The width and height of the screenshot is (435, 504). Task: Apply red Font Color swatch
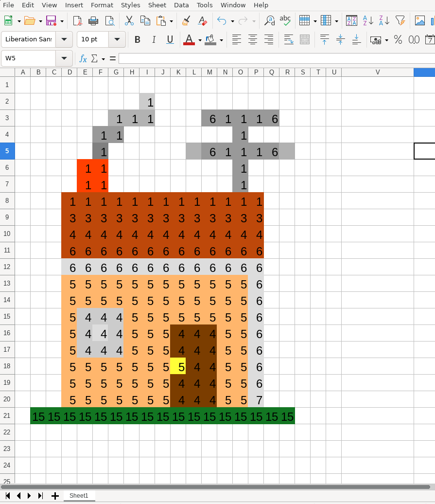coord(189,39)
